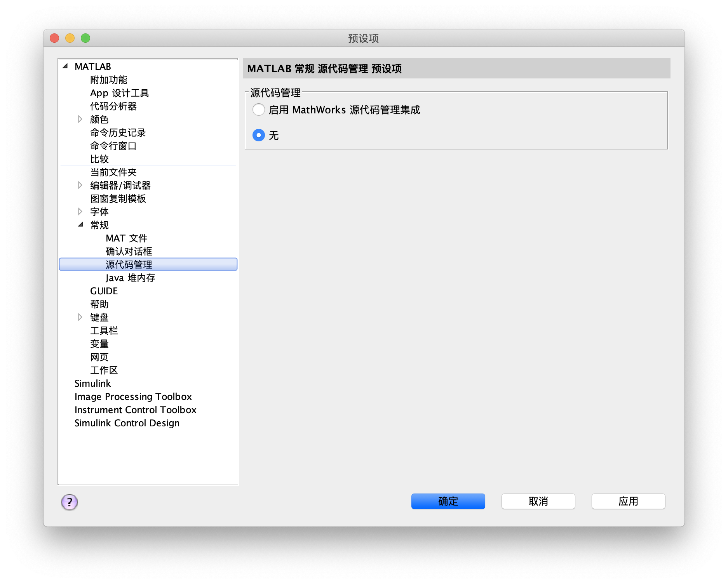This screenshot has width=728, height=584.
Task: Select 代码分析器 in the tree
Action: pyautogui.click(x=113, y=106)
